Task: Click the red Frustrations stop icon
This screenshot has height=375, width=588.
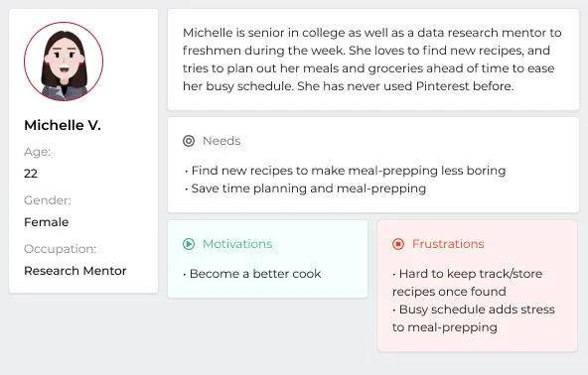Action: click(x=398, y=244)
